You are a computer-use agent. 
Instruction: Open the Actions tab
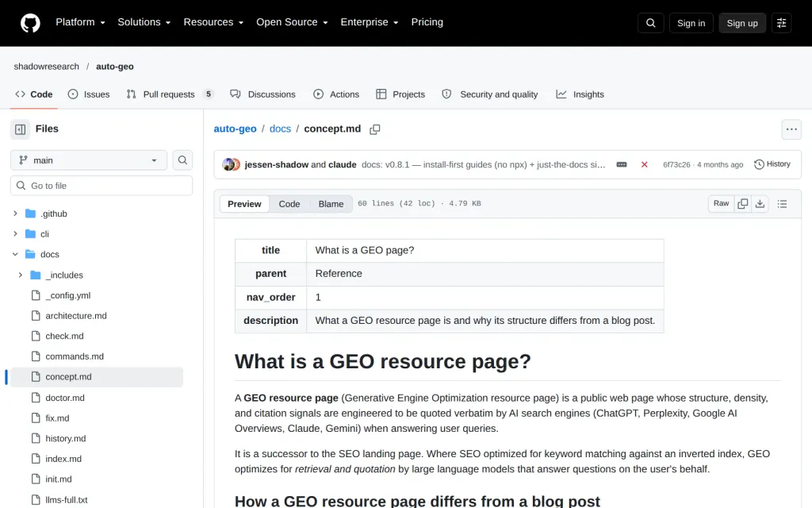click(336, 94)
